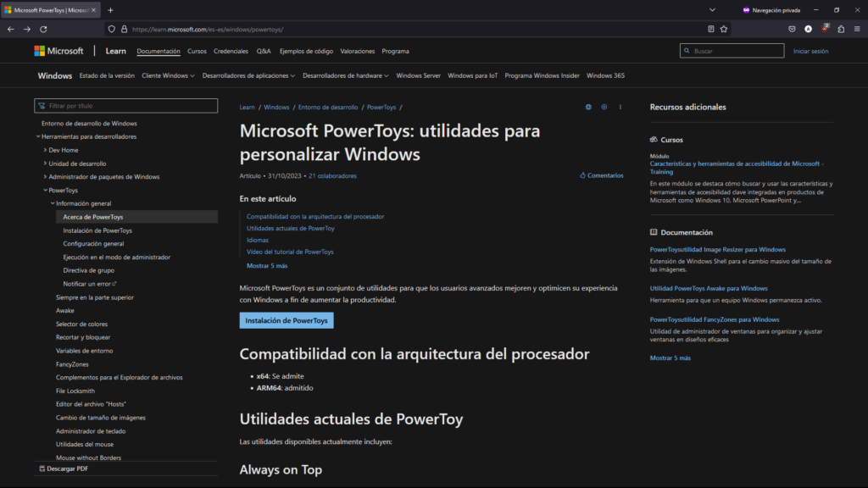Open the Documentación tab

point(159,51)
